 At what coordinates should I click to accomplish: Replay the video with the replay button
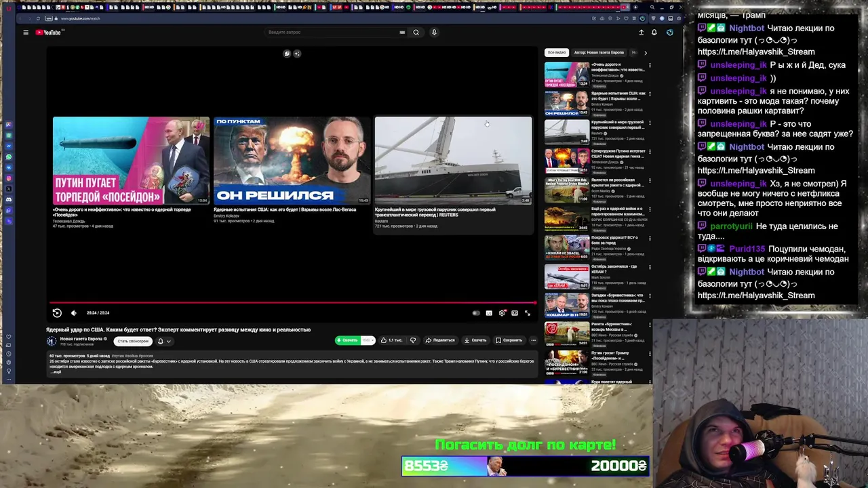57,313
